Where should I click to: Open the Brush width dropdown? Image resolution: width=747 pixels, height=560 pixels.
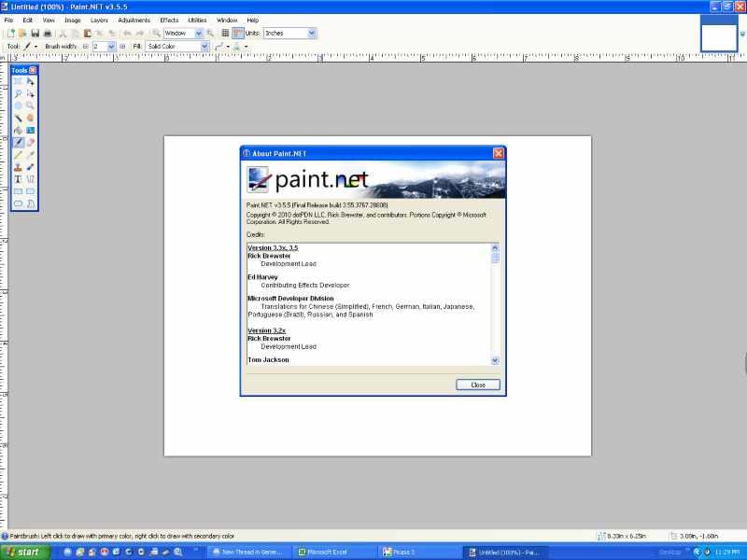(x=111, y=46)
